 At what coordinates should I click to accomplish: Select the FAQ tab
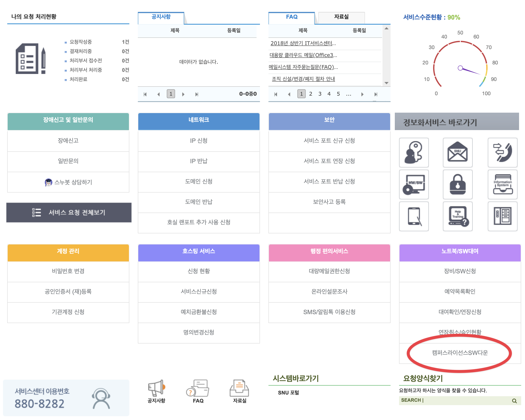pyautogui.click(x=291, y=18)
